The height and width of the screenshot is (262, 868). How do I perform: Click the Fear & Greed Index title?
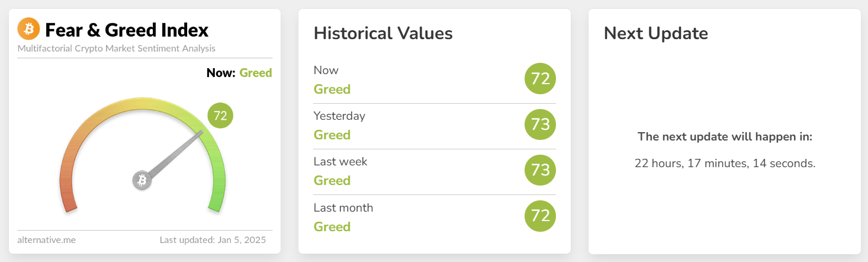pyautogui.click(x=127, y=30)
